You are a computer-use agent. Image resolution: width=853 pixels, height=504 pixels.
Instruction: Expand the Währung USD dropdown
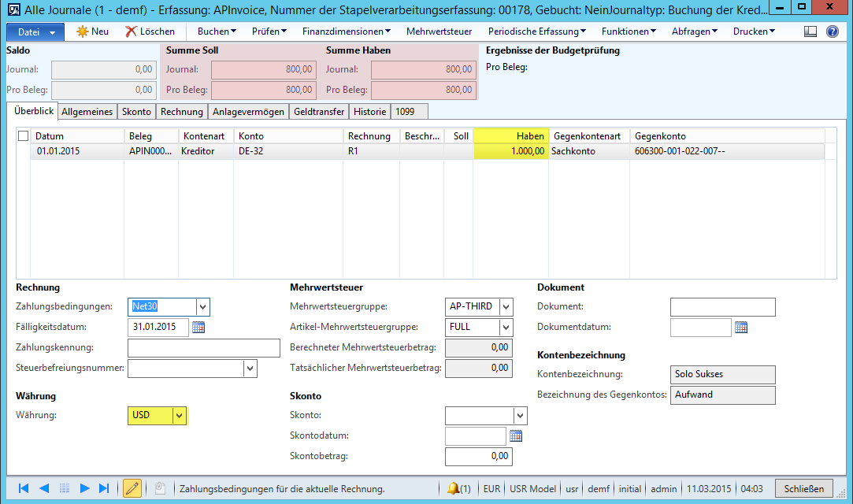pos(180,415)
